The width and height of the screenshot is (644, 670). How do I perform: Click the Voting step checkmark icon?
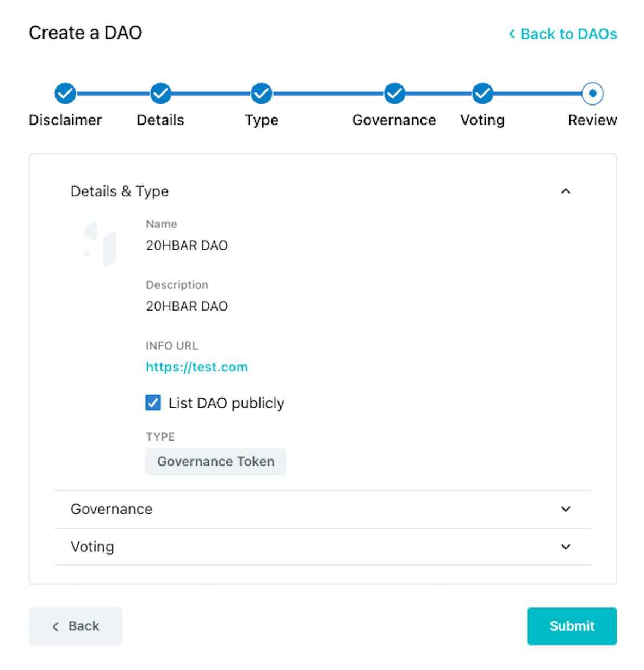[x=482, y=94]
